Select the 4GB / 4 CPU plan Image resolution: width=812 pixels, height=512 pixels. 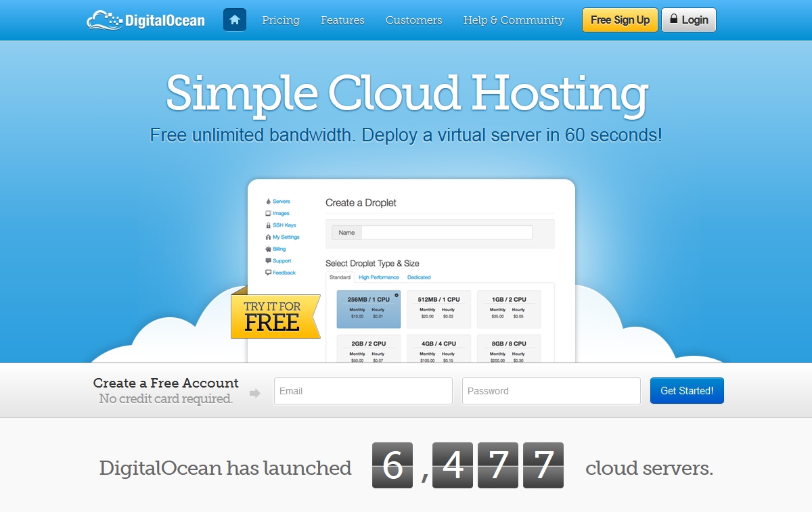(x=438, y=348)
